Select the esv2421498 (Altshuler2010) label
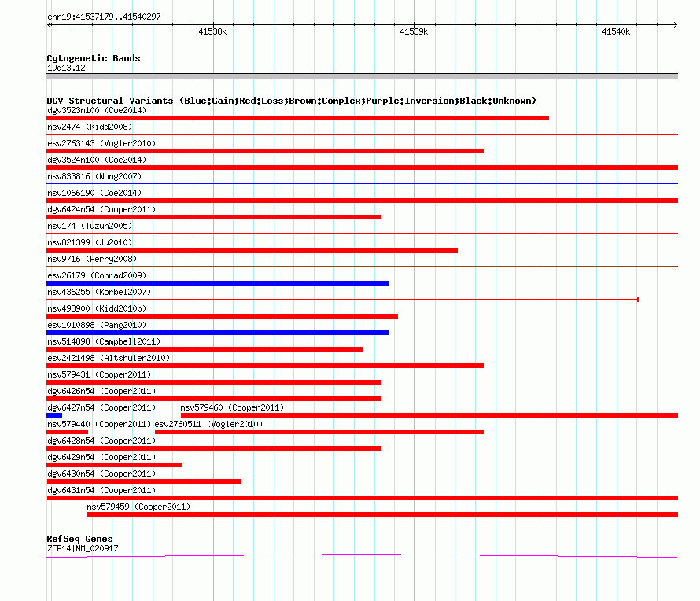 click(109, 358)
